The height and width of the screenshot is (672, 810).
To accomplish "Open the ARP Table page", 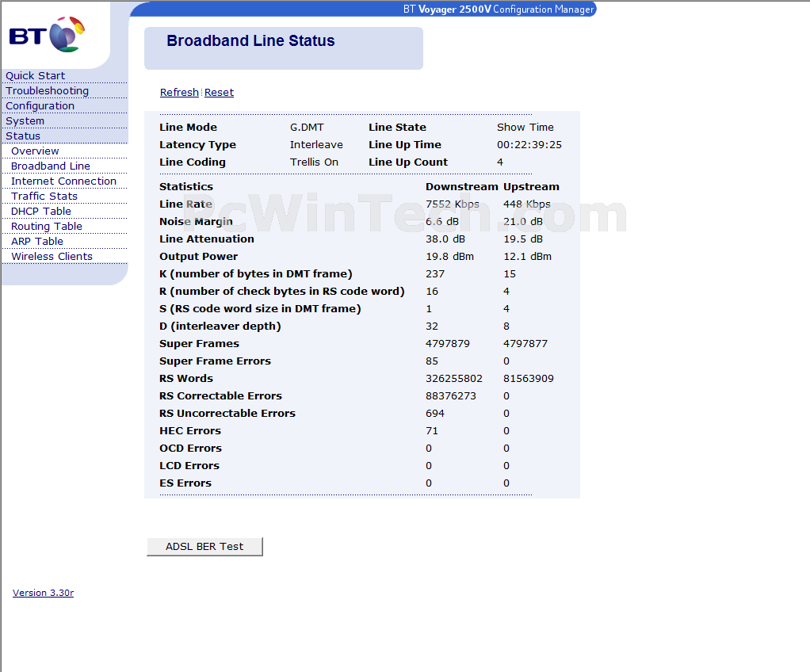I will click(37, 241).
